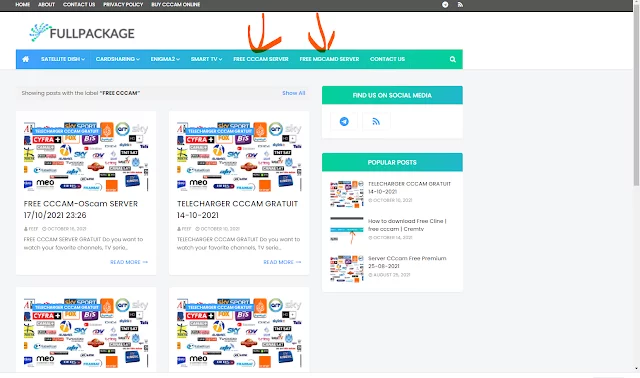Open RSS feed icon in top bar
The width and height of the screenshot is (640, 378).
coord(460,4)
